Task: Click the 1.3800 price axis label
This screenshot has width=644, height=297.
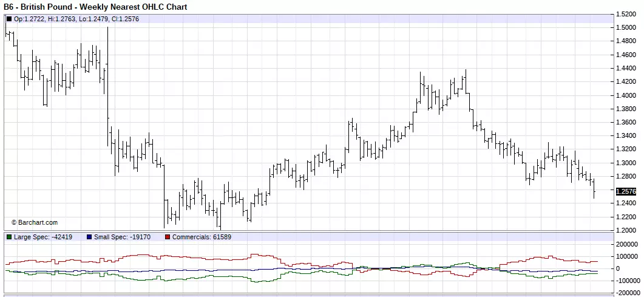Action: coord(626,109)
